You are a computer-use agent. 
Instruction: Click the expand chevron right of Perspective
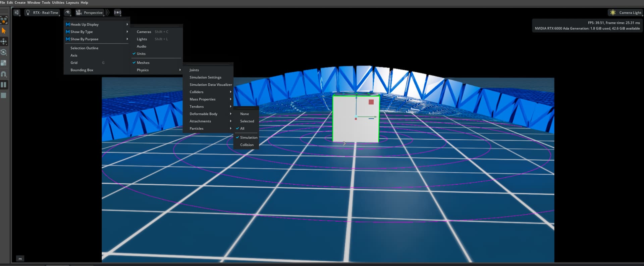pos(108,12)
